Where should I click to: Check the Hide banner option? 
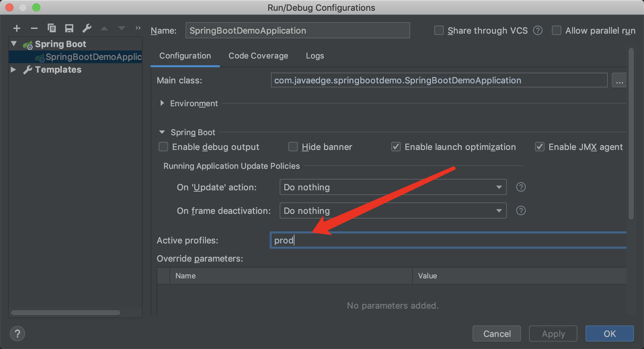(293, 147)
